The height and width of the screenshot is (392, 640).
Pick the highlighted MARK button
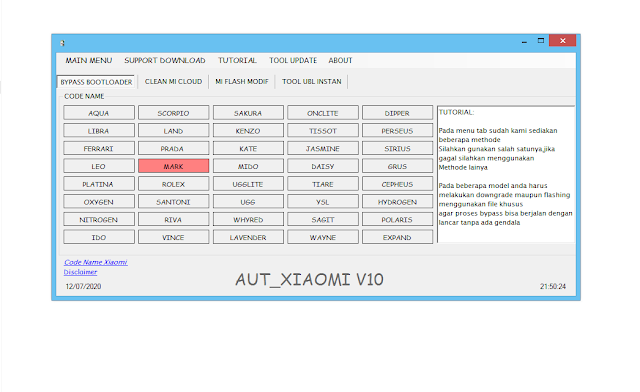(173, 166)
